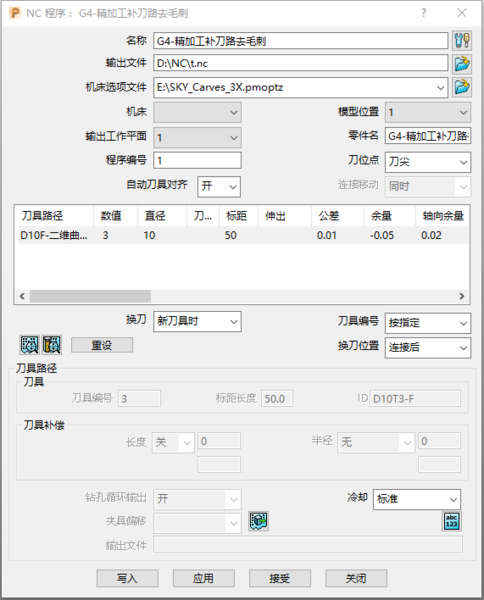Open the 输出工作平面 dropdown
The width and height of the screenshot is (484, 600).
[x=197, y=138]
